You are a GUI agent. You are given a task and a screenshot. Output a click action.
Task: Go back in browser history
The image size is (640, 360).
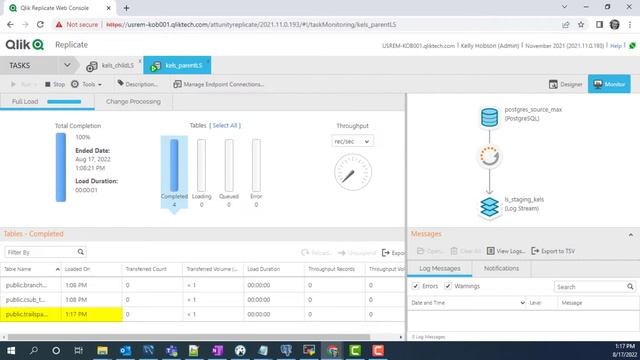[10, 24]
